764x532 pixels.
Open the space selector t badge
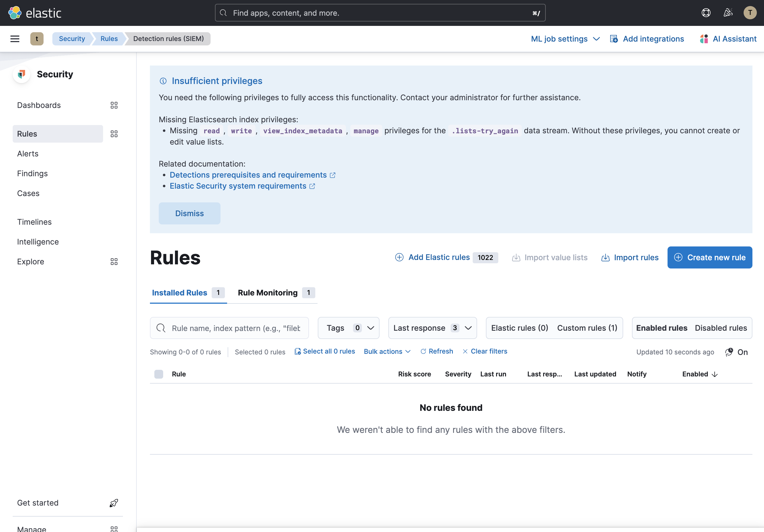[37, 39]
